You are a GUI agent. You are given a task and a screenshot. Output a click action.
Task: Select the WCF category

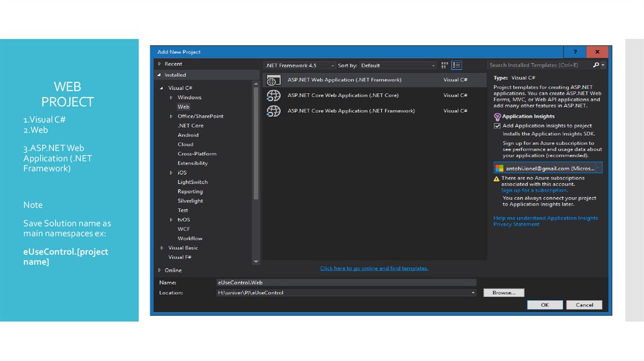click(184, 229)
